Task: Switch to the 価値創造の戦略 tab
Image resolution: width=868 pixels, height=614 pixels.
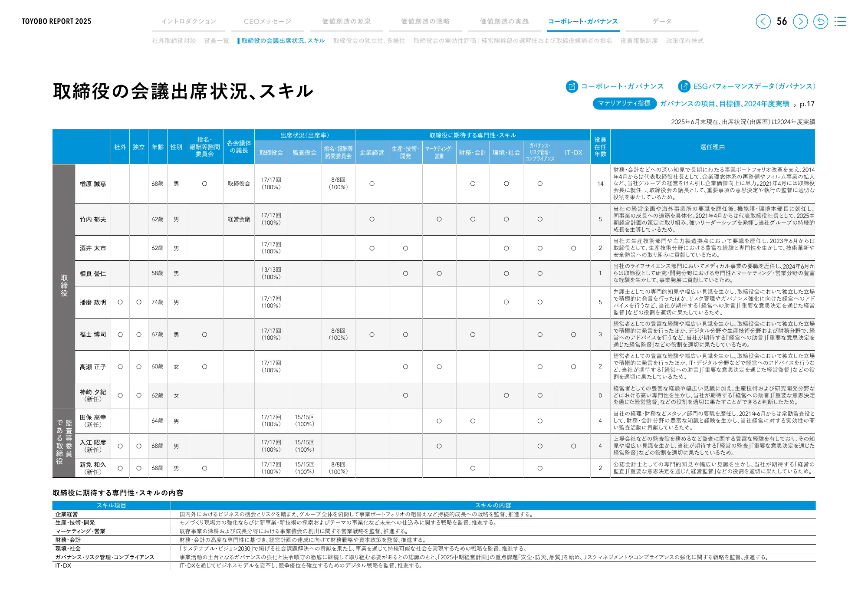Action: tap(425, 21)
